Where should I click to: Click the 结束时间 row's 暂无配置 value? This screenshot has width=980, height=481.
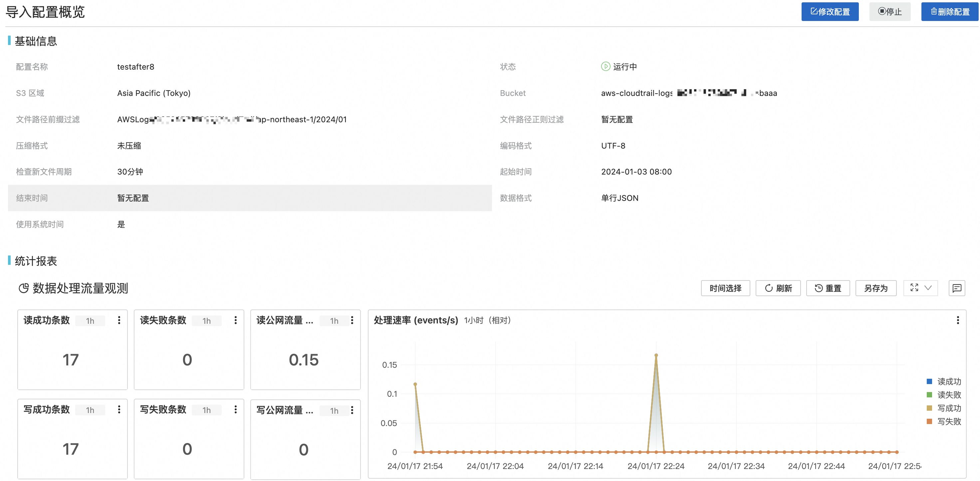tap(133, 198)
